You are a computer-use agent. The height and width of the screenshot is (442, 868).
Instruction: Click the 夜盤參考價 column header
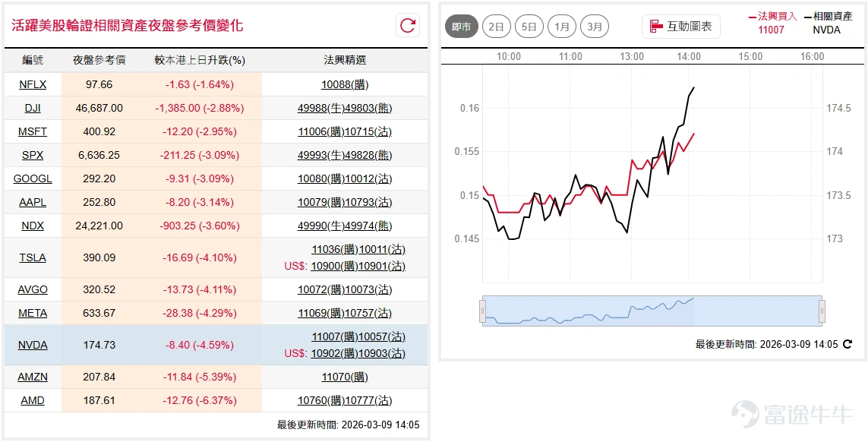pyautogui.click(x=99, y=60)
